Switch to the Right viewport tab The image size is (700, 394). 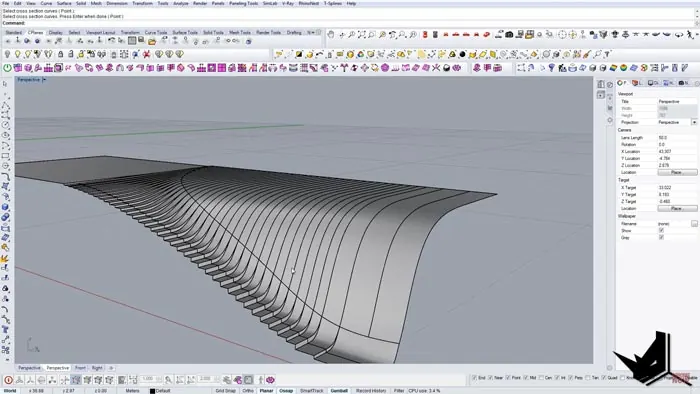tap(97, 368)
